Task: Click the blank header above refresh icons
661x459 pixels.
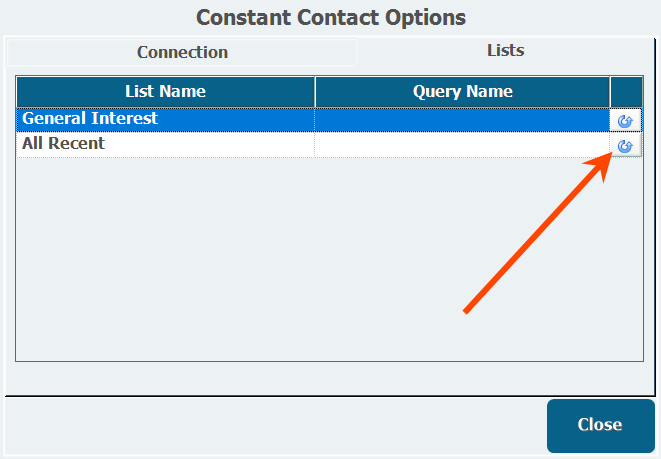Action: (x=626, y=92)
